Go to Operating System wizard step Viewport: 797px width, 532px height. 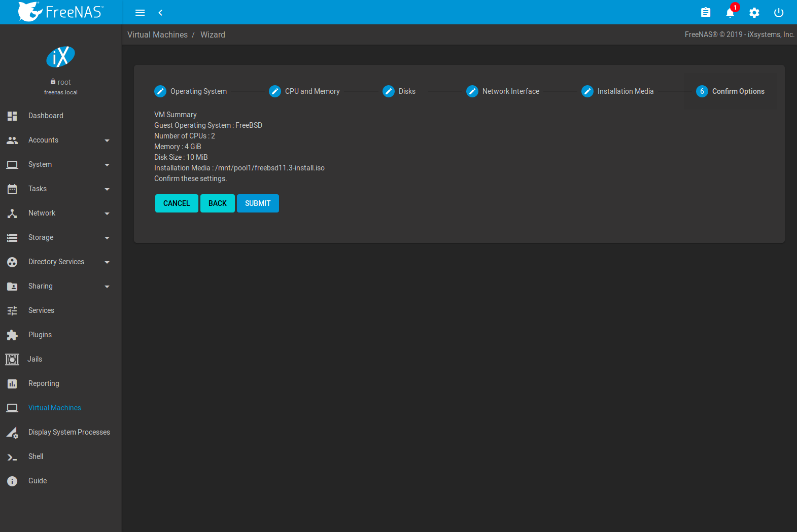tap(191, 91)
